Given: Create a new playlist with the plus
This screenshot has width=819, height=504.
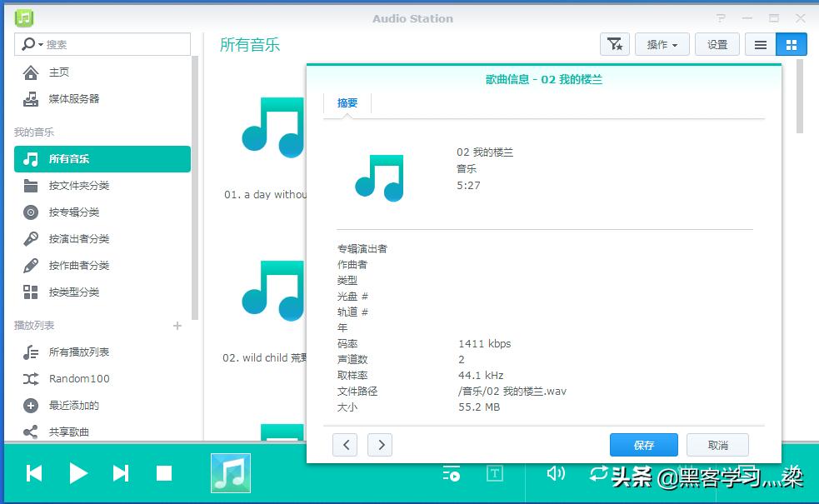Looking at the screenshot, I should 177,326.
